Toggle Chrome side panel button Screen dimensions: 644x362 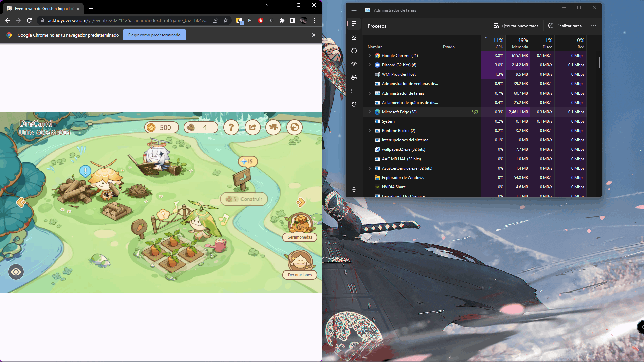(293, 20)
